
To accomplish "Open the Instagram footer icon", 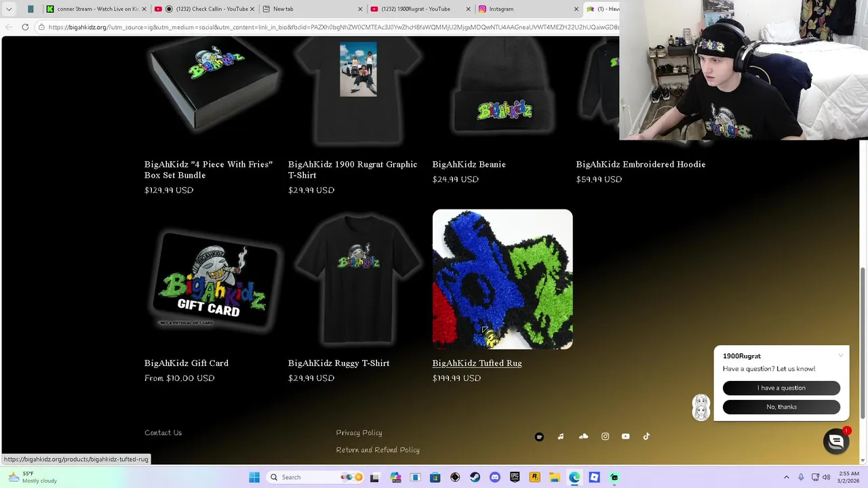I will pyautogui.click(x=605, y=436).
